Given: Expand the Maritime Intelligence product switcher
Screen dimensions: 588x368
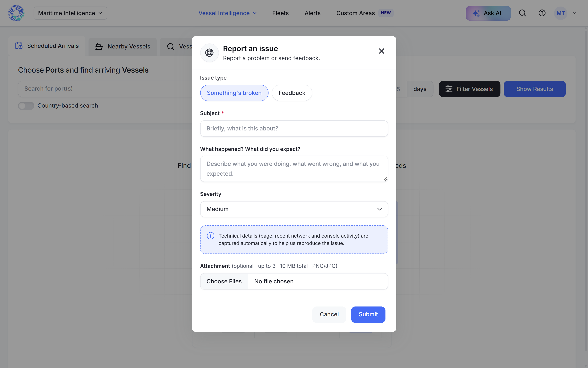Looking at the screenshot, I should (x=70, y=13).
